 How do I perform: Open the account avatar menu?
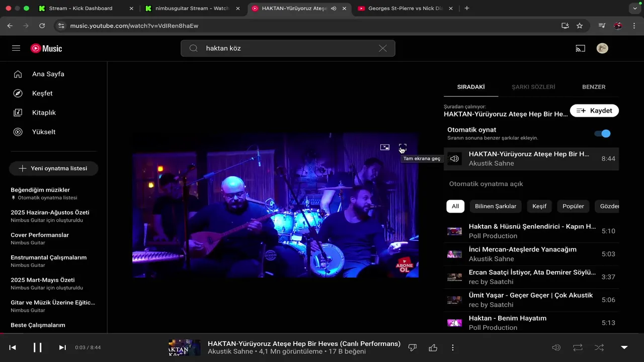pyautogui.click(x=602, y=48)
